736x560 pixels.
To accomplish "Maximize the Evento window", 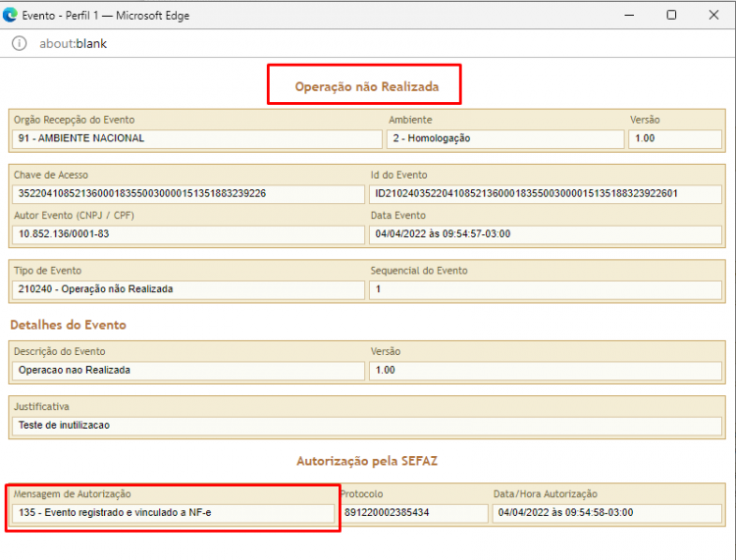I will click(671, 15).
